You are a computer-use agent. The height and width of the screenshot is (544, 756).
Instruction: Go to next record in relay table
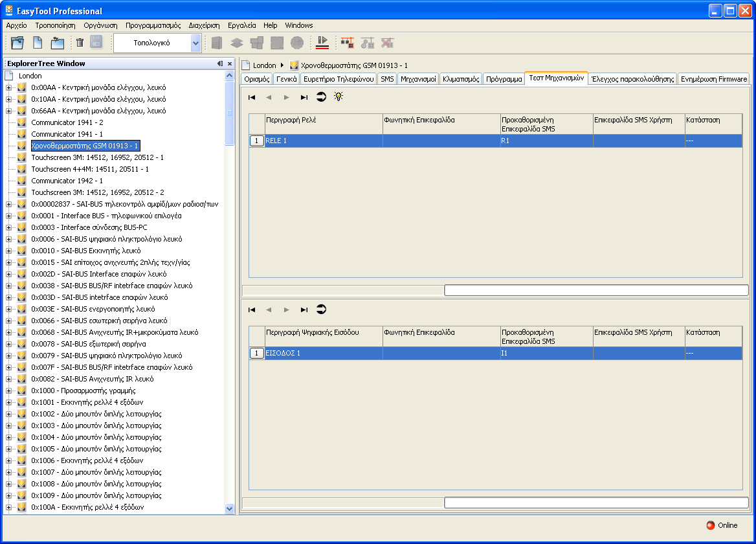click(286, 97)
